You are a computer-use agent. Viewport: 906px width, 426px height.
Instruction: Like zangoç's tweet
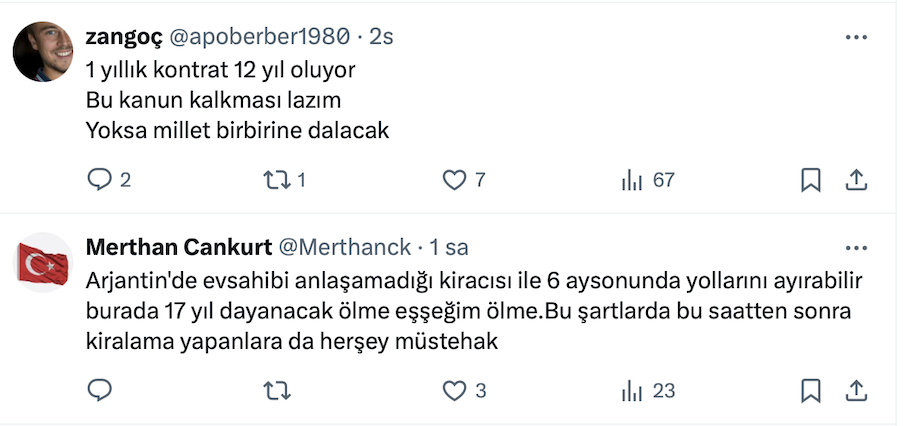pos(455,180)
